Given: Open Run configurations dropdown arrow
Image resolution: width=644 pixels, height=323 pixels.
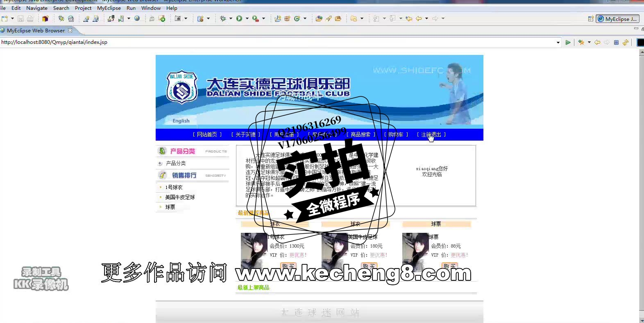Looking at the screenshot, I should click(x=247, y=18).
